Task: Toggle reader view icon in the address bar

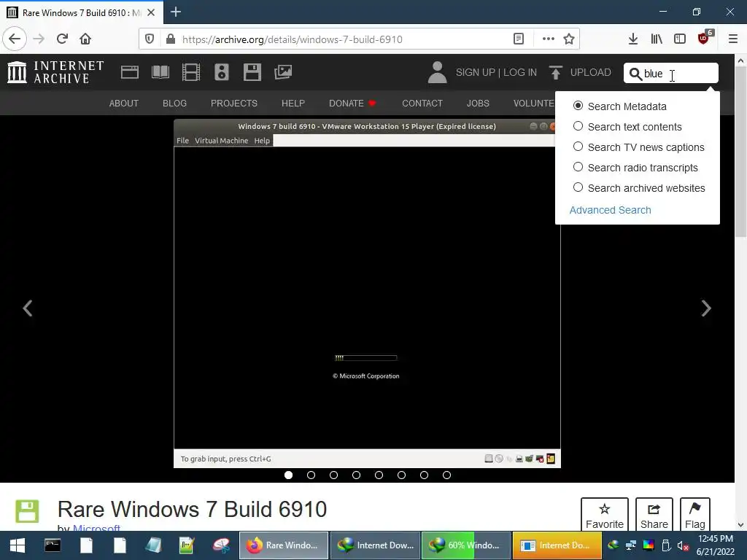Action: [x=519, y=39]
